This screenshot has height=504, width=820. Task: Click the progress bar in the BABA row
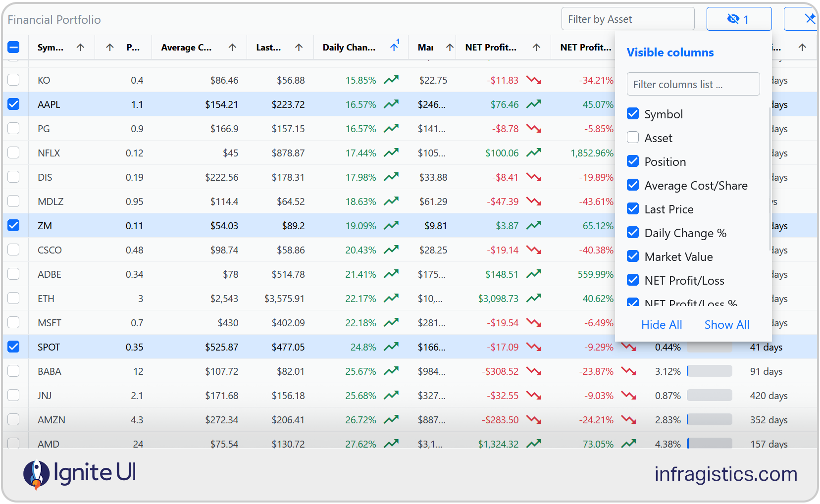pyautogui.click(x=709, y=370)
